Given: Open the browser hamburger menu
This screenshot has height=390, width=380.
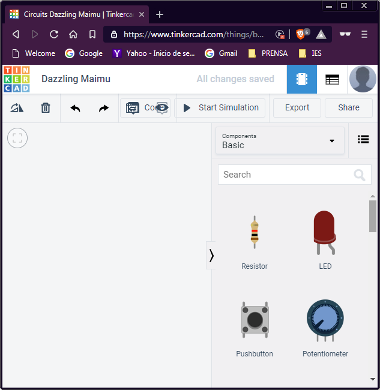Looking at the screenshot, I should (364, 34).
